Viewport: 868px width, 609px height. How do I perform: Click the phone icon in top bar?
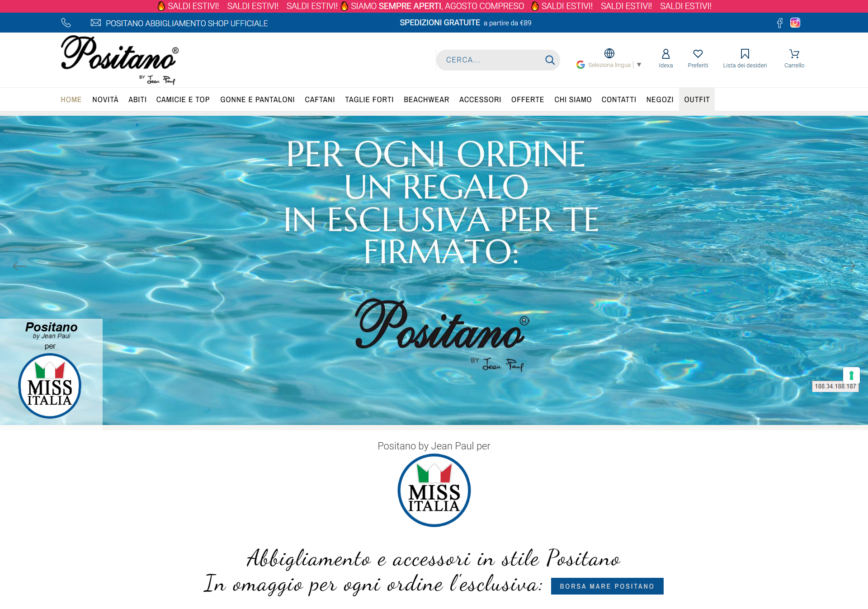[66, 23]
